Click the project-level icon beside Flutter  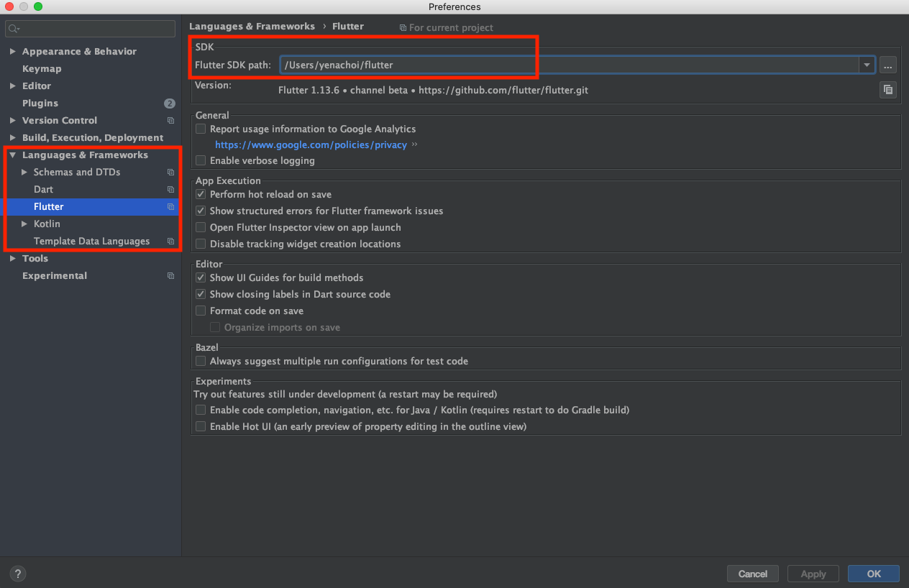pyautogui.click(x=170, y=207)
